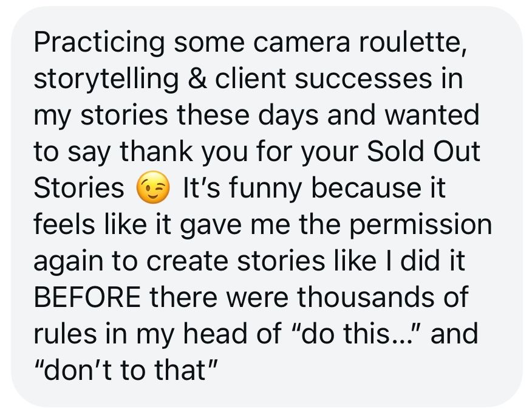Click the capitalized word "BEFORE"

tap(87, 298)
